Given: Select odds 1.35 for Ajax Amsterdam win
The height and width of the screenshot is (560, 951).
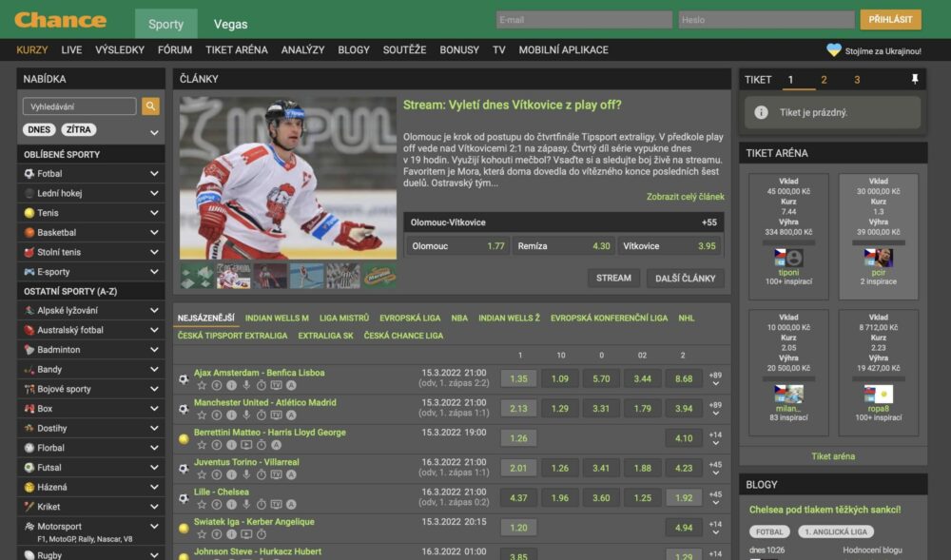Looking at the screenshot, I should tap(518, 378).
